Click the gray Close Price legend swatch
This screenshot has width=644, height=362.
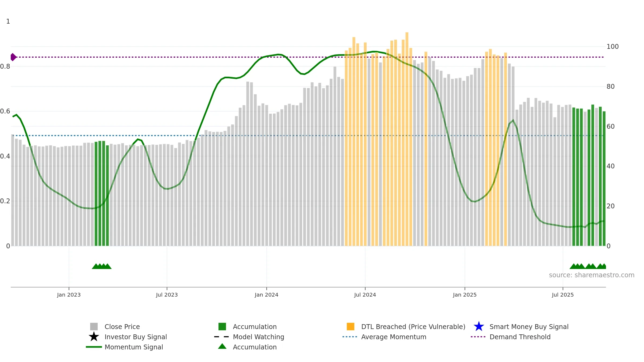click(94, 327)
